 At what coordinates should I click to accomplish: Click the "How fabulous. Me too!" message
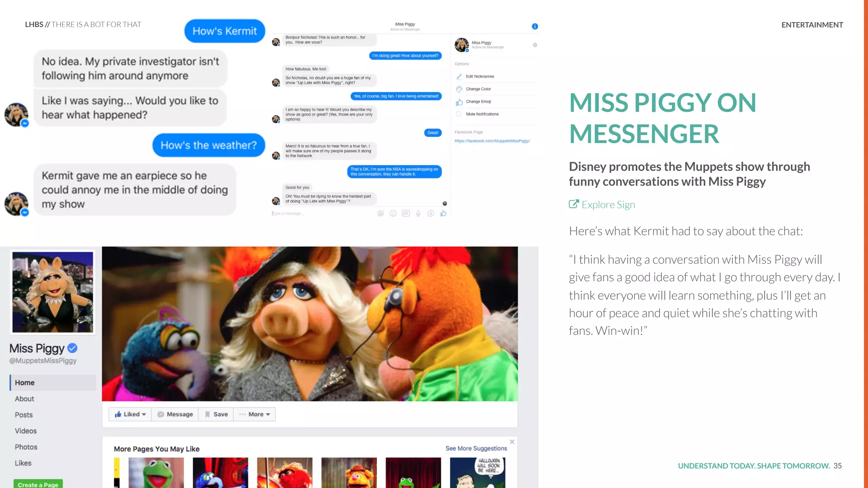click(306, 69)
